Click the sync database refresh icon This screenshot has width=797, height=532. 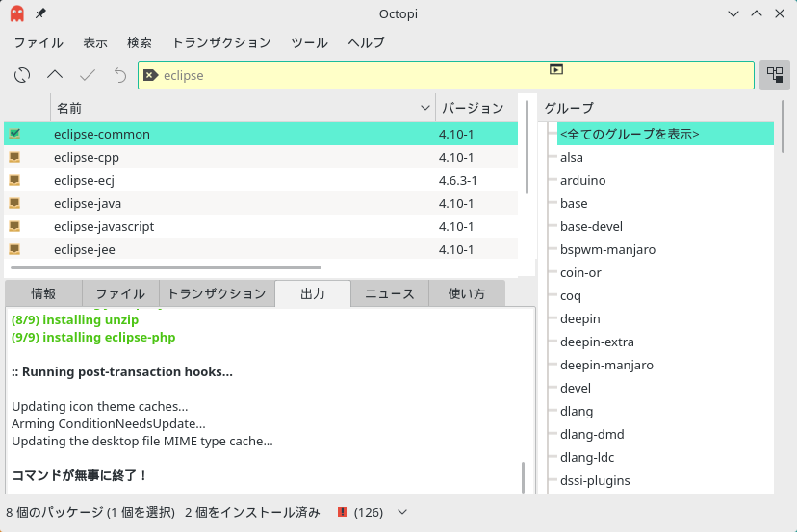[22, 75]
